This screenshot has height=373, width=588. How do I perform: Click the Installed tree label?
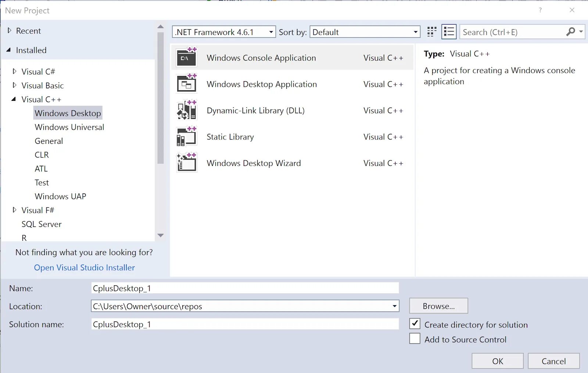31,50
